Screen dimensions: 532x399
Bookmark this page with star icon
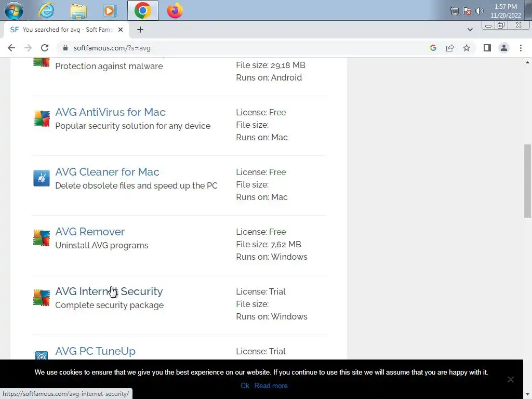click(467, 48)
